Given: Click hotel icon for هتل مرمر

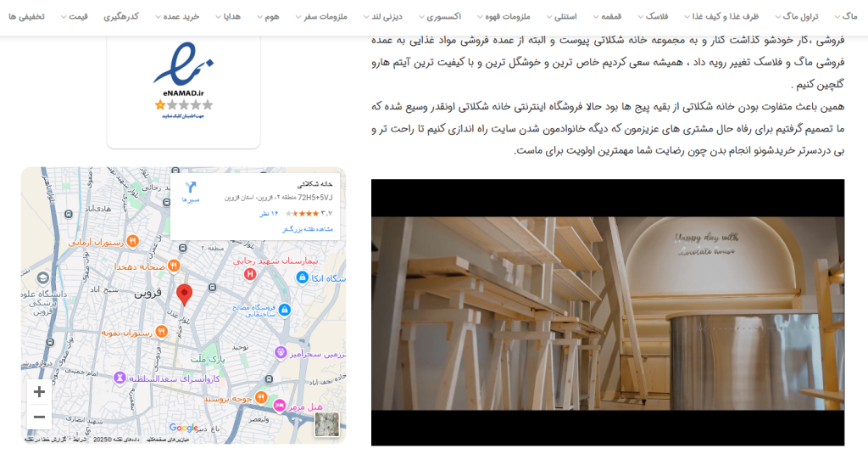Looking at the screenshot, I should click(280, 406).
